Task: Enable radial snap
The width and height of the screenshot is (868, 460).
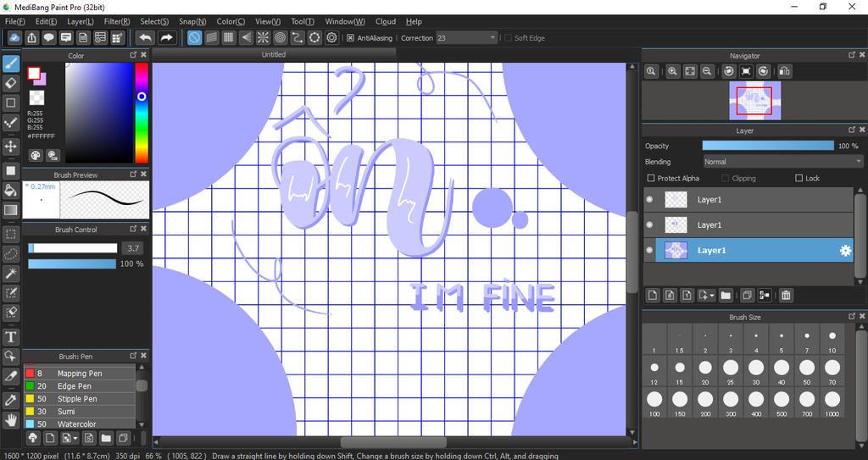Action: tap(263, 37)
